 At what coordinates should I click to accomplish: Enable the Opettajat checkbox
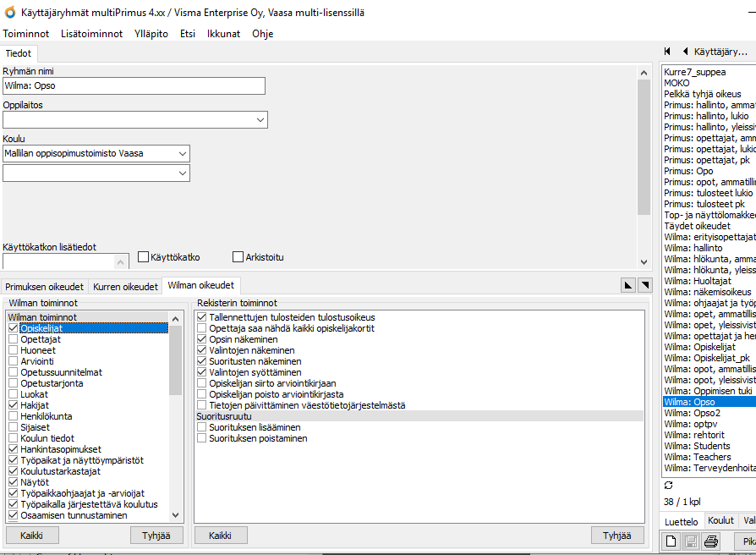pyautogui.click(x=13, y=339)
